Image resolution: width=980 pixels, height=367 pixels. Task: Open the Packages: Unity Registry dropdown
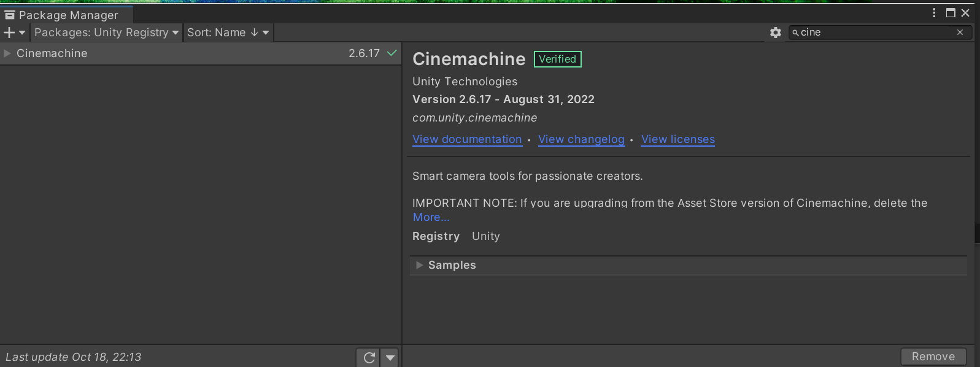(106, 33)
